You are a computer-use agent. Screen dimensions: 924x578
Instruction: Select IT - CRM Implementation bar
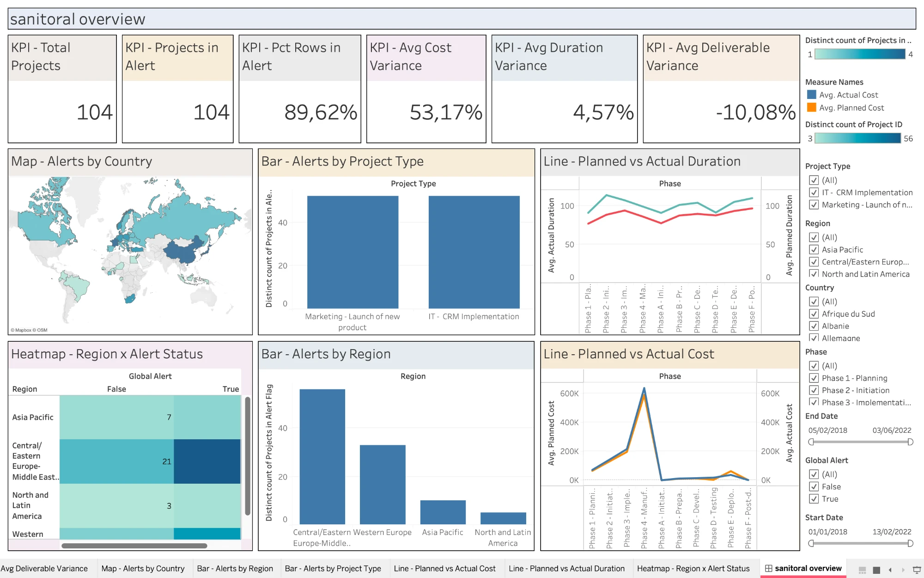474,252
